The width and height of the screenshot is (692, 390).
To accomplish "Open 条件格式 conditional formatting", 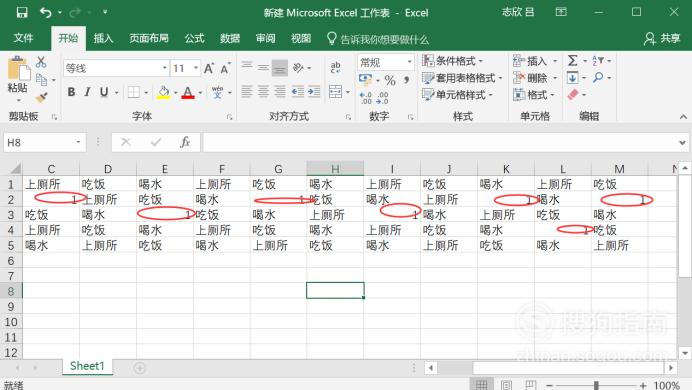I will click(x=452, y=61).
